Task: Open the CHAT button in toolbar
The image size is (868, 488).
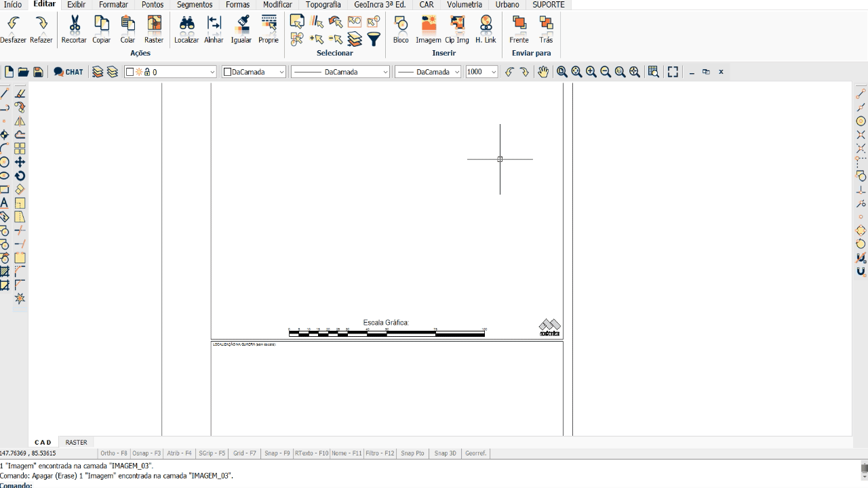Action: [x=68, y=72]
